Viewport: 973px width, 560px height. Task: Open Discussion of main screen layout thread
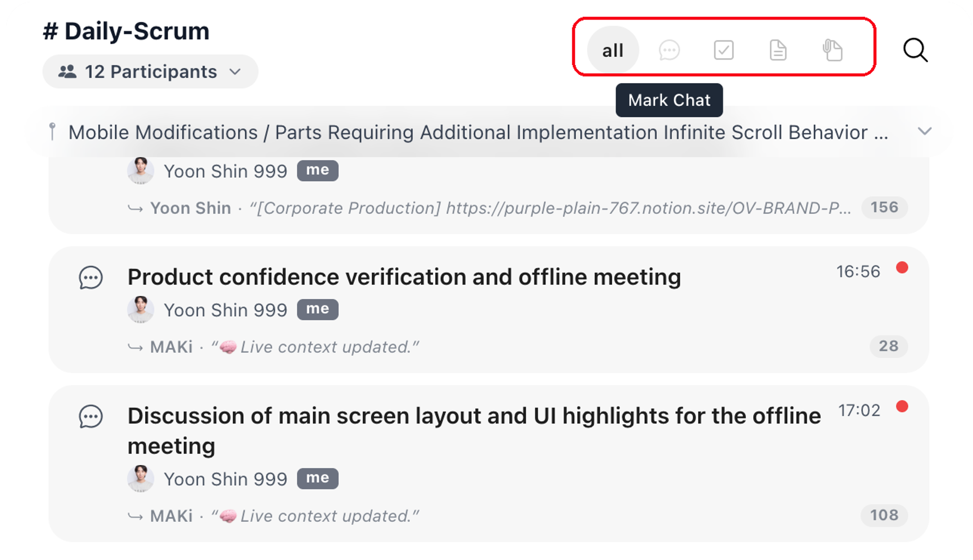point(474,431)
